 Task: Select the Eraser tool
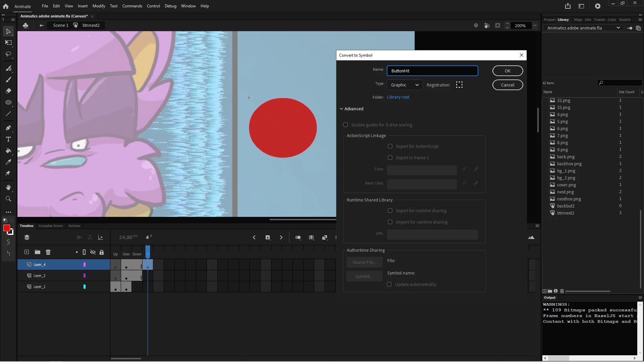8,91
